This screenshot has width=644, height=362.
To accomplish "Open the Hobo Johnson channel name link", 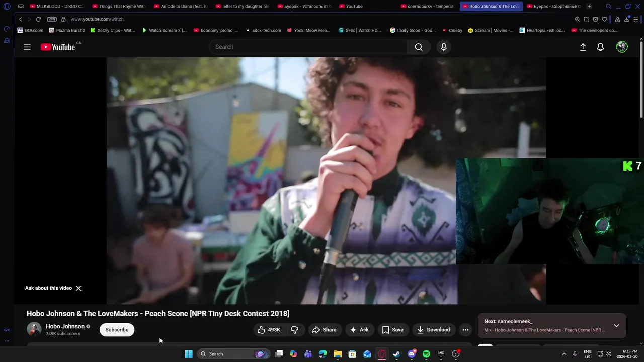I will [x=65, y=326].
